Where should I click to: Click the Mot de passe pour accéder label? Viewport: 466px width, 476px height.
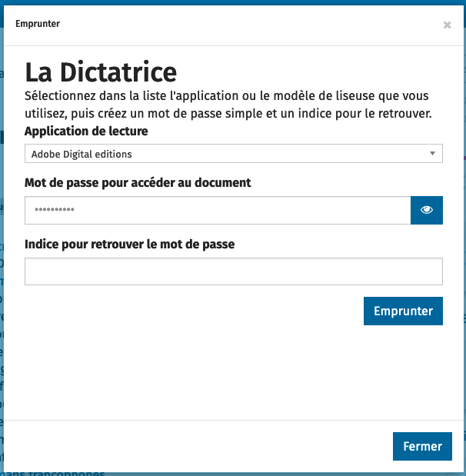(x=138, y=182)
